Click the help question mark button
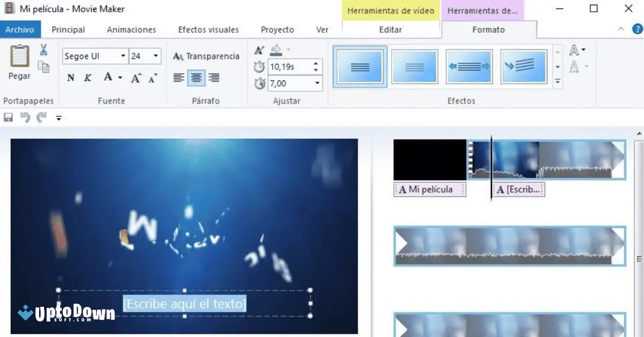The height and width of the screenshot is (337, 644). tap(636, 29)
